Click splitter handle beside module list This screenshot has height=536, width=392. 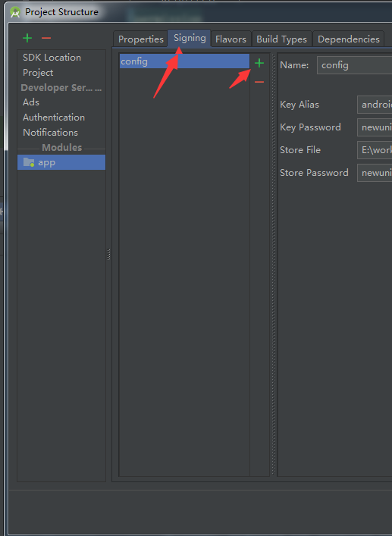[108, 255]
